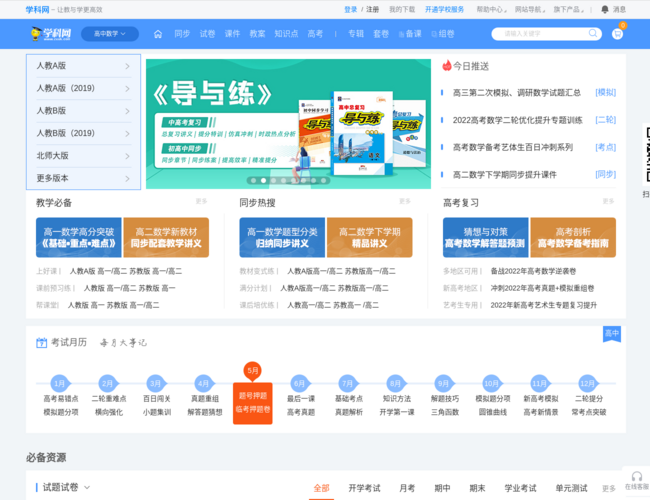
Task: Click the 注册 link
Action: (372, 9)
